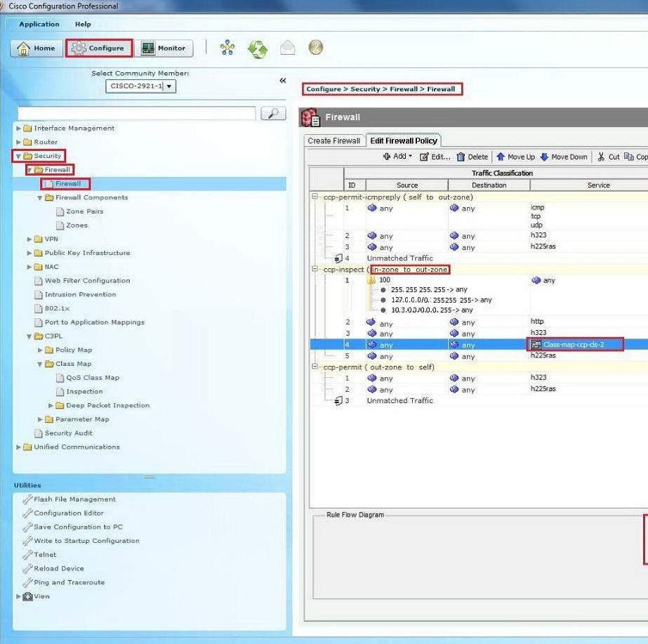Click Write to Startup Configuration
Viewport: 648px width, 644px height.
(x=81, y=541)
